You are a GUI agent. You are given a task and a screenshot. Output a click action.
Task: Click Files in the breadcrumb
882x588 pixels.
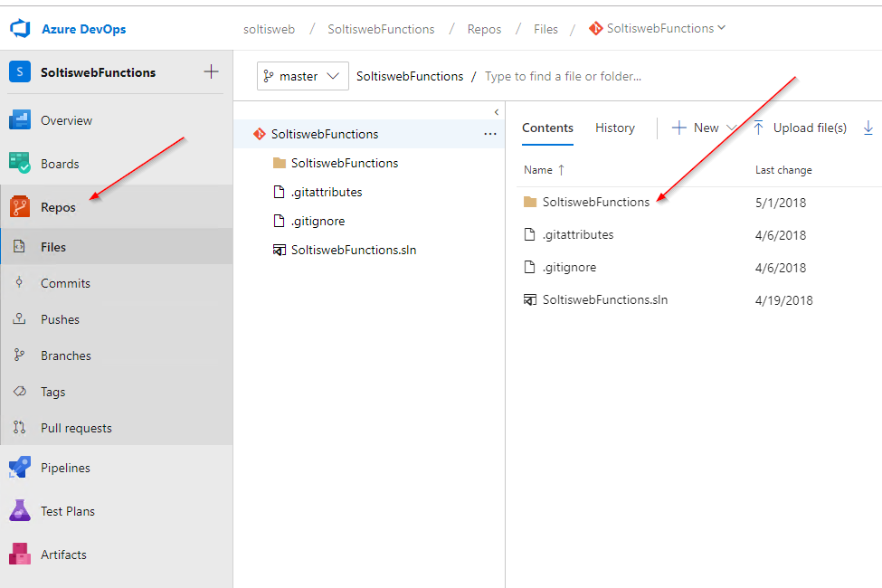point(545,29)
